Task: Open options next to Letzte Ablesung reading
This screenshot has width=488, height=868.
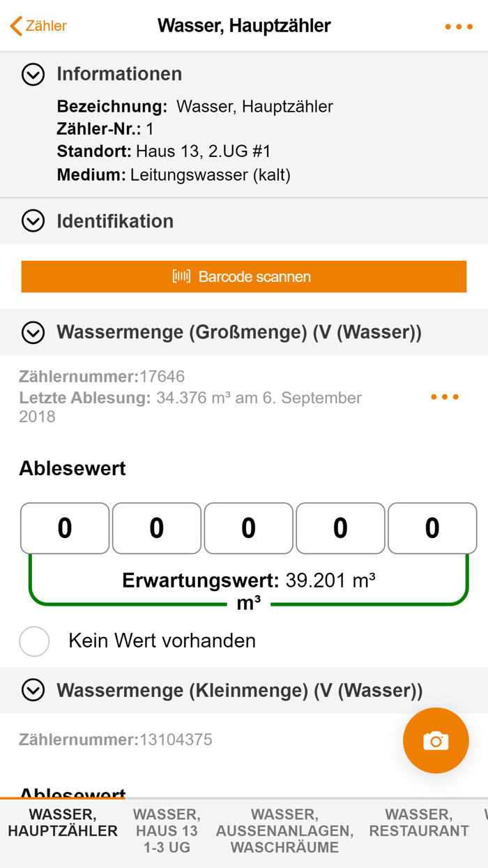Action: 444,397
